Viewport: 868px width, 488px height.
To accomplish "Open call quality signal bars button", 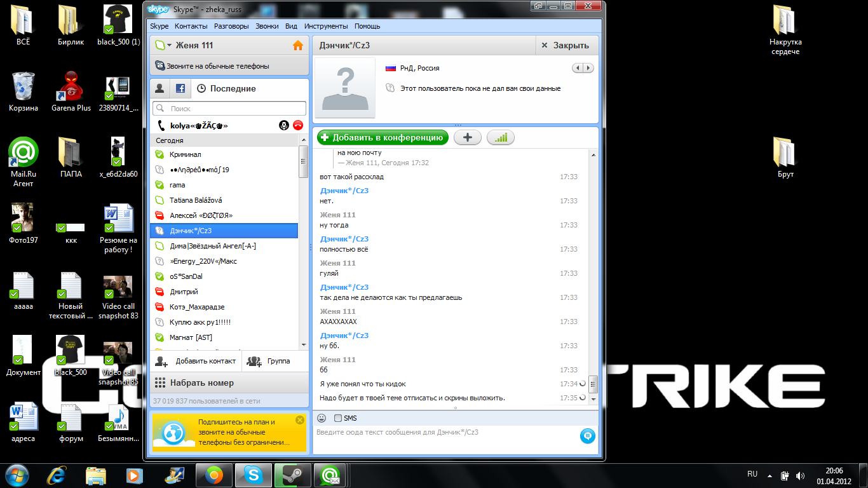I will [501, 137].
